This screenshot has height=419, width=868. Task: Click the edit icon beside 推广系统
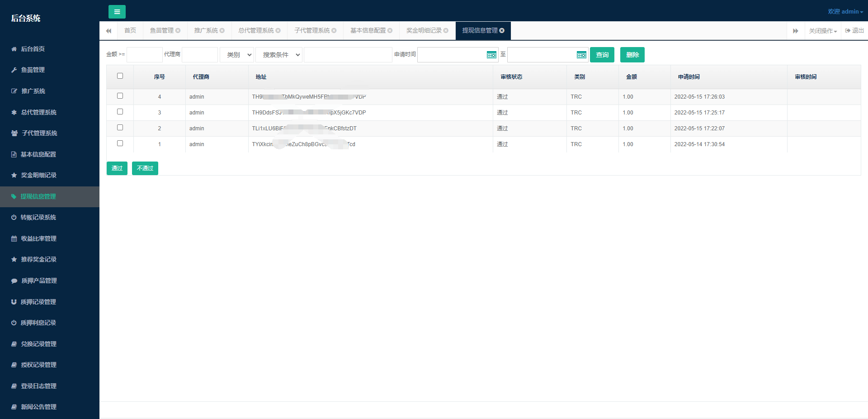pyautogui.click(x=14, y=91)
